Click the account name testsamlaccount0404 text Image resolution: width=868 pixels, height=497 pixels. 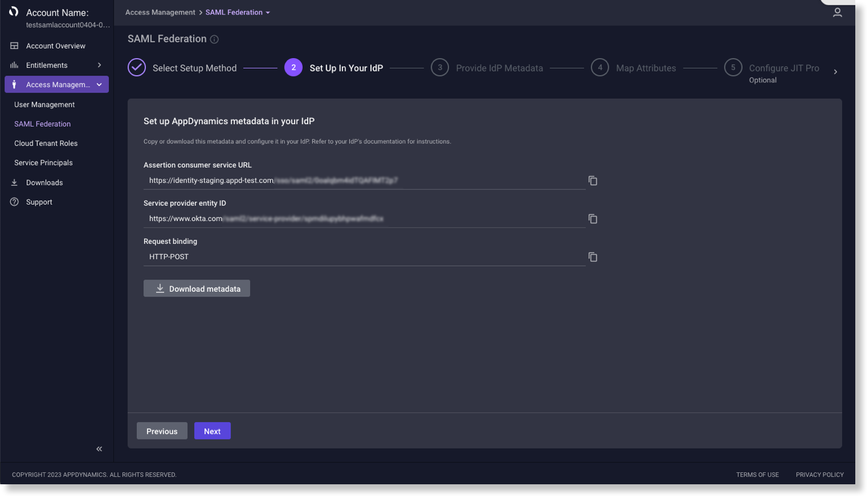click(x=68, y=25)
